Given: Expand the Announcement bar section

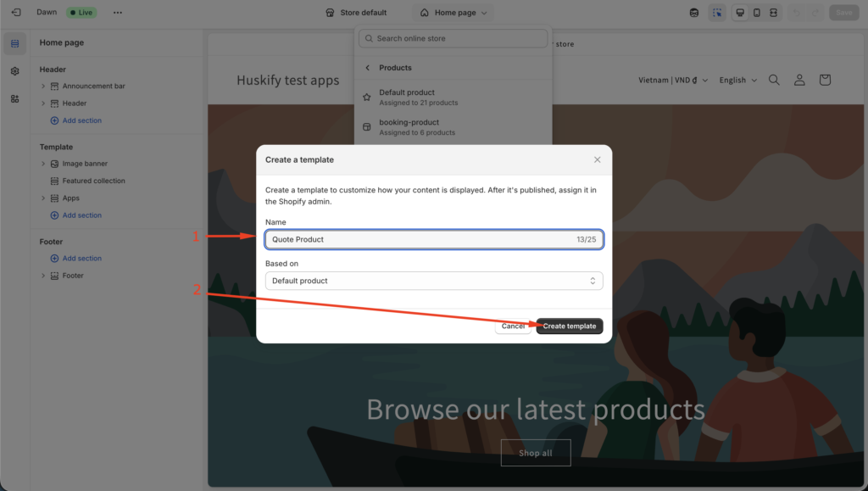Looking at the screenshot, I should coord(43,86).
